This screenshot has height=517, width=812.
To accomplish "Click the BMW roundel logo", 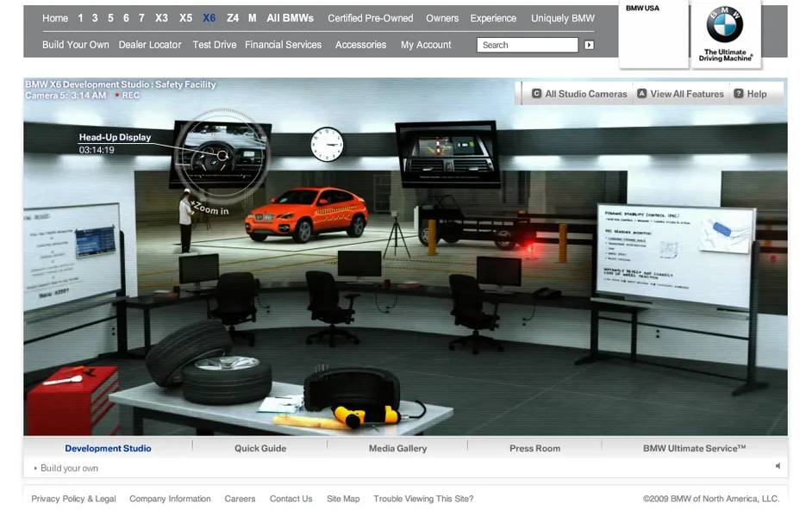I will click(724, 25).
